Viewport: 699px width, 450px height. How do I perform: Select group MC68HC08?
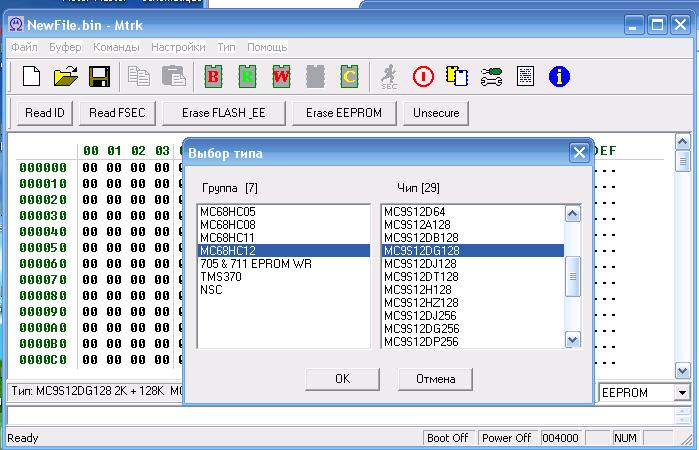coord(284,225)
